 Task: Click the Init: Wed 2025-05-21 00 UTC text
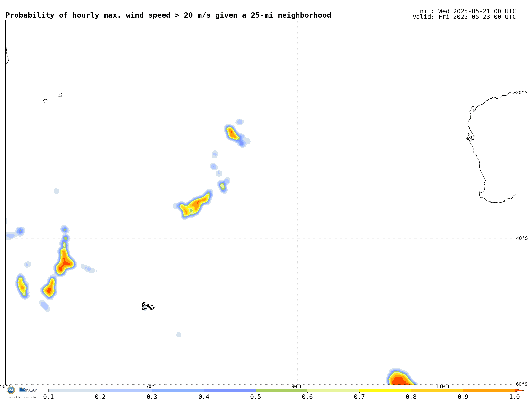(x=466, y=11)
